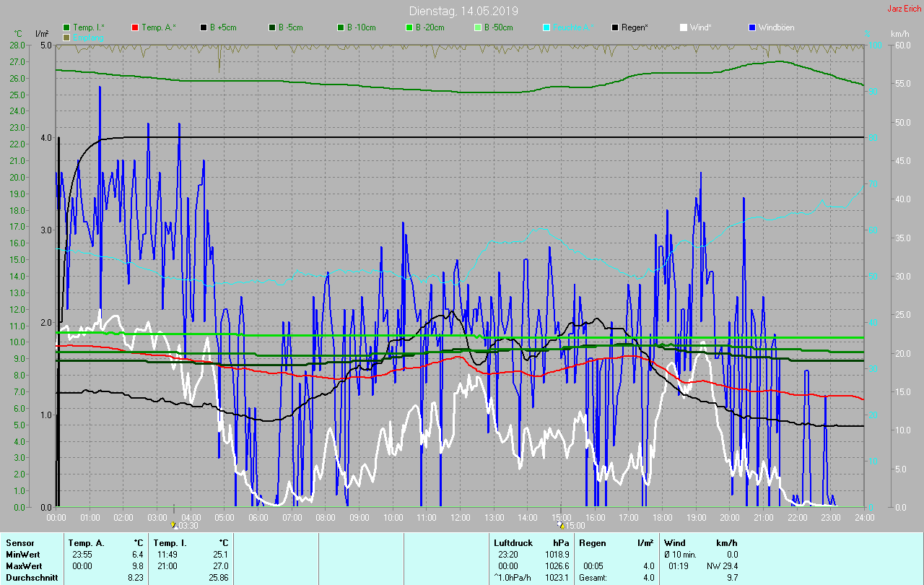Click the black Regen* legend square
Image resolution: width=924 pixels, height=585 pixels.
click(x=615, y=27)
